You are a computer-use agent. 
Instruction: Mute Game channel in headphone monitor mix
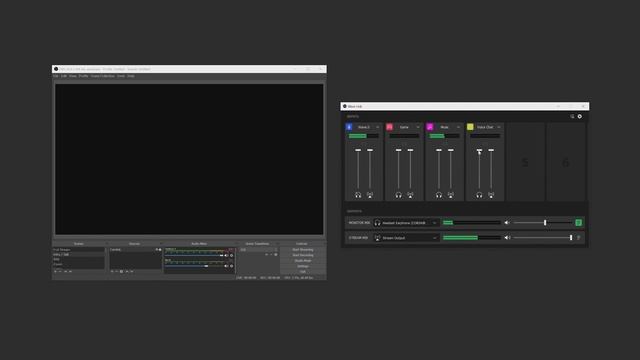(398, 195)
